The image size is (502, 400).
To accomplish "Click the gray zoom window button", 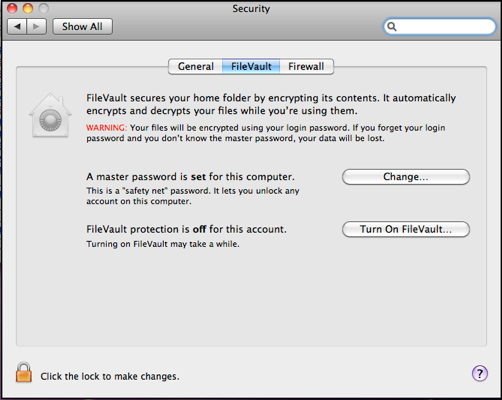I will tap(43, 8).
